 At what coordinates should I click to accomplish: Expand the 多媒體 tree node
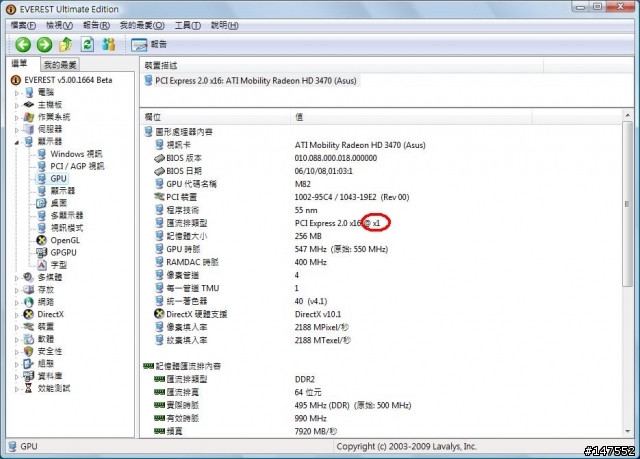(17, 278)
